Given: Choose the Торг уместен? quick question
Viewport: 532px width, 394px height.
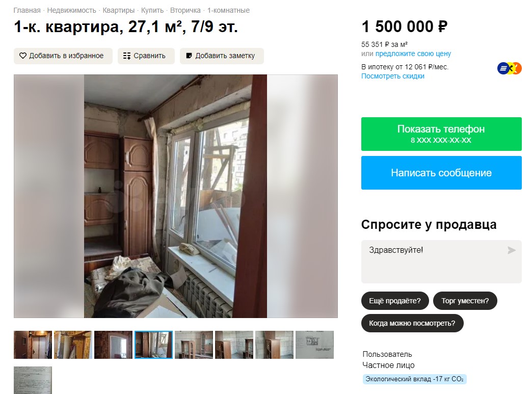Looking at the screenshot, I should tap(465, 301).
